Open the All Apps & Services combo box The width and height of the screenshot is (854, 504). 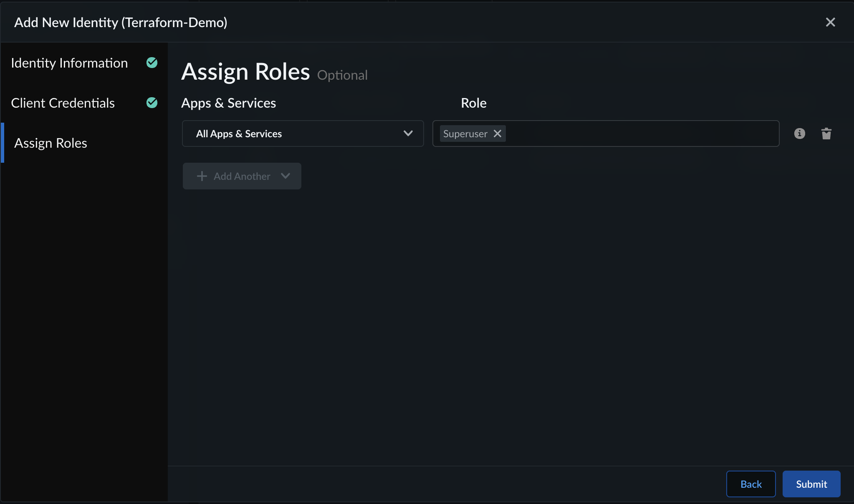click(303, 134)
